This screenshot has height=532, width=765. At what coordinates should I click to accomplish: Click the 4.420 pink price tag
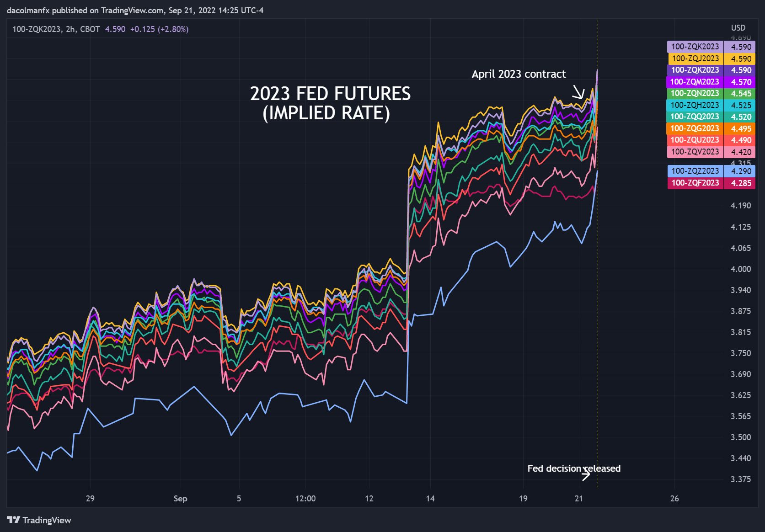point(741,152)
